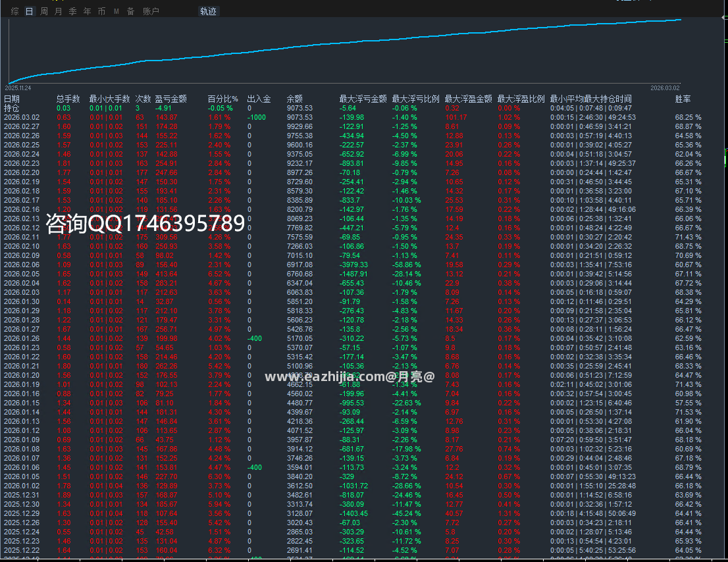
Task: Click the 413.64 profit value
Action: tap(167, 274)
